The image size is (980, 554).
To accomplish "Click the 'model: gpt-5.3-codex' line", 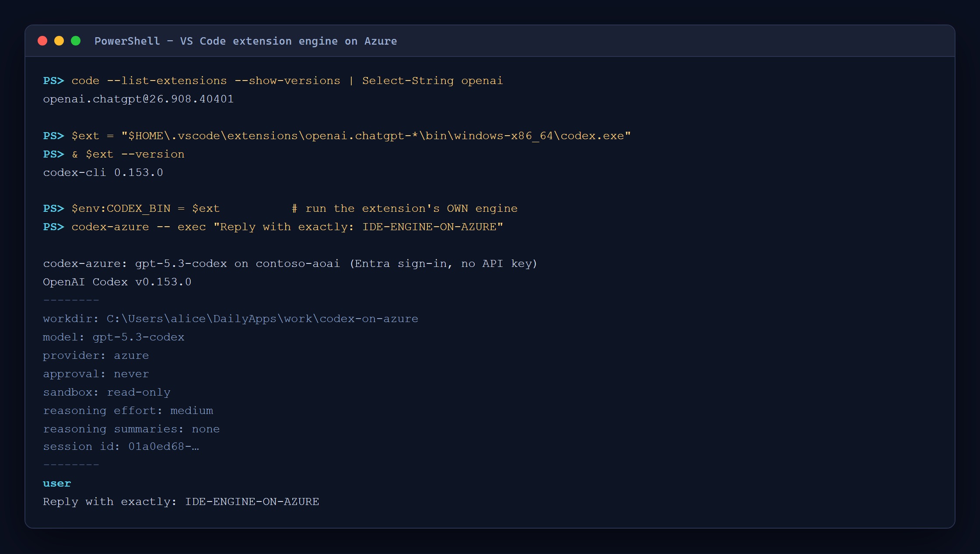I will pyautogui.click(x=114, y=337).
